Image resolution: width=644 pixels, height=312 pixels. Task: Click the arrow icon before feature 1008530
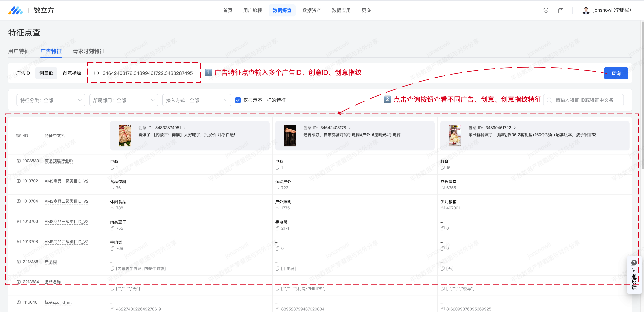pyautogui.click(x=19, y=161)
